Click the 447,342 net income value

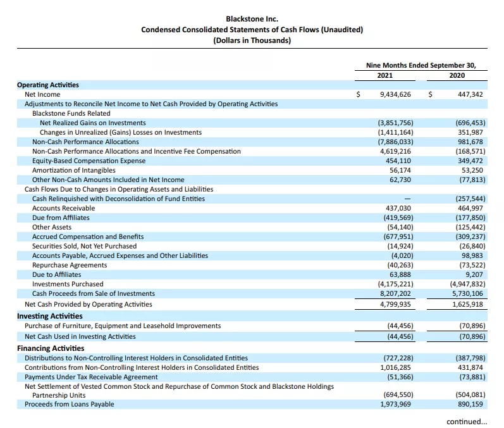(x=470, y=94)
